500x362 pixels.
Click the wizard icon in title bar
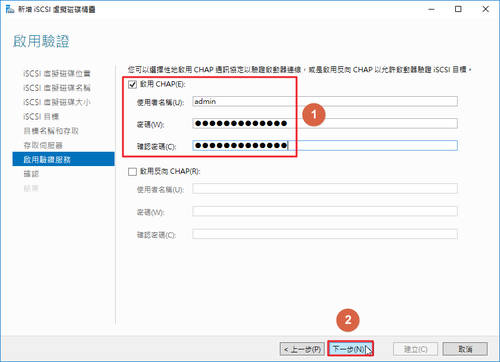(x=10, y=9)
